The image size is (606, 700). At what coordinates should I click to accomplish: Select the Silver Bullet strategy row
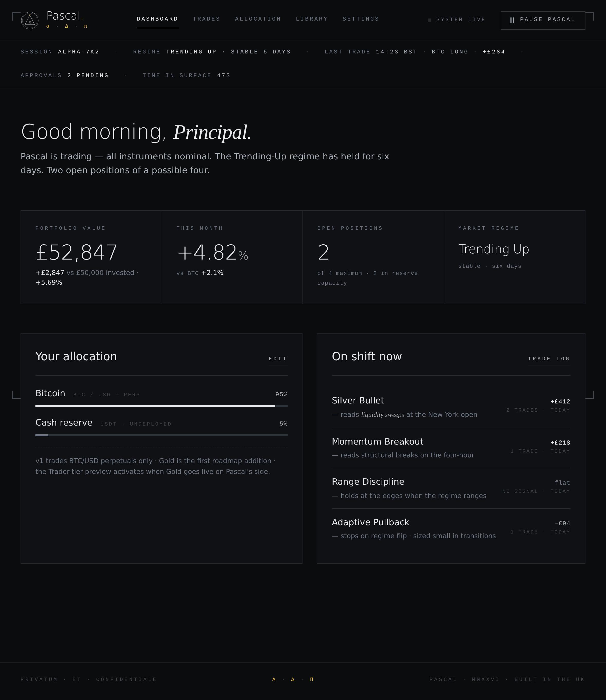451,407
